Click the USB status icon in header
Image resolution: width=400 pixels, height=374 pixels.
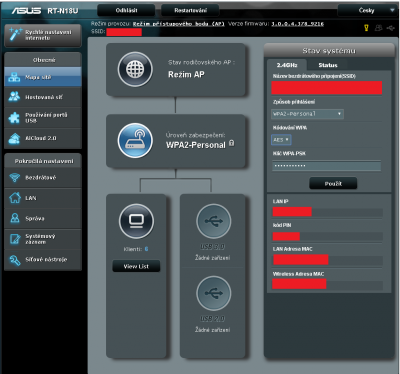(x=391, y=28)
